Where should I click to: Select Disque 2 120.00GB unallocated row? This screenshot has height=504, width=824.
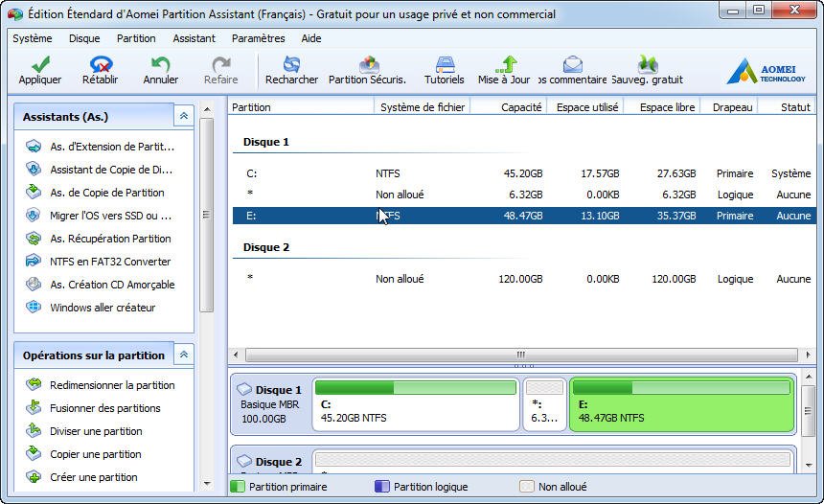(x=524, y=279)
